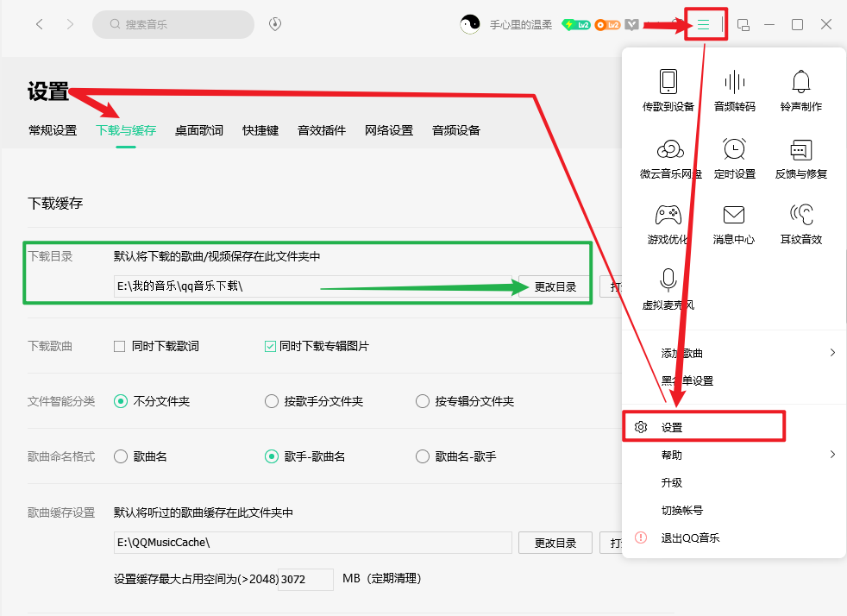
Task: Launch 音频转码 audio transcoding tool
Action: (735, 91)
